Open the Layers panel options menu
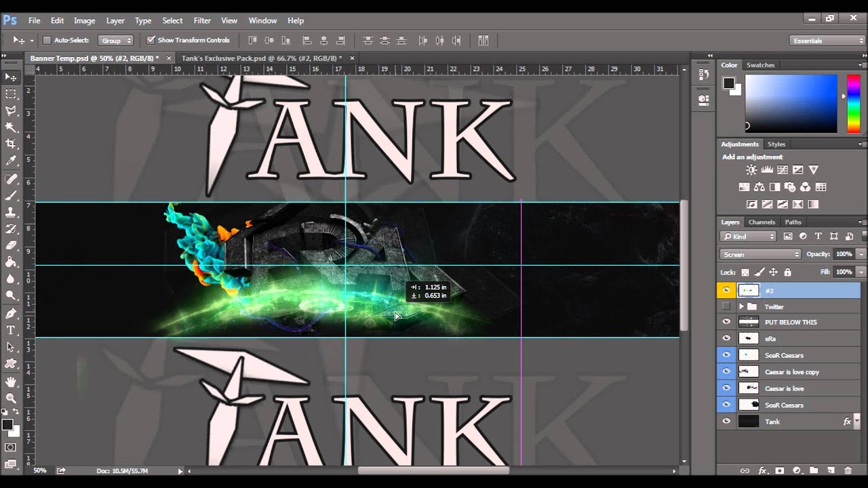Screen dimensions: 868x488 coord(863,222)
